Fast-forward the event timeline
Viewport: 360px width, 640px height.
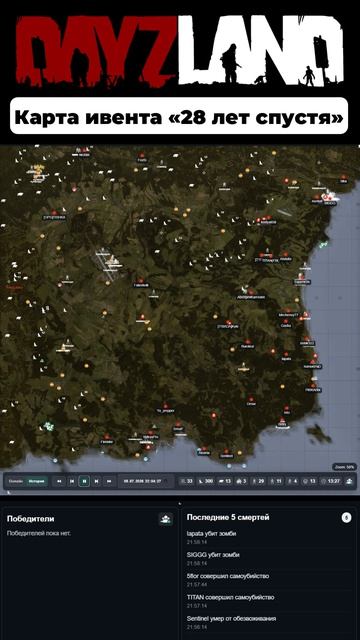(109, 481)
